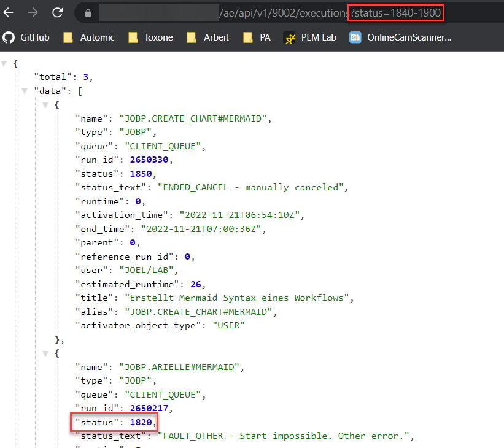Collapse the JOBP.ARIELLE#MERMAID object

(45, 353)
